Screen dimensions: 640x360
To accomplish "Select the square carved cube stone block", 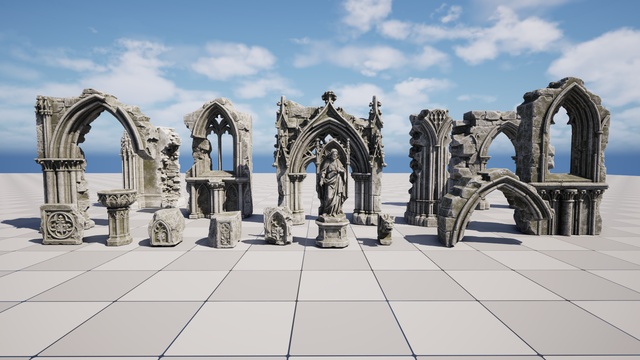I will pos(225,229).
